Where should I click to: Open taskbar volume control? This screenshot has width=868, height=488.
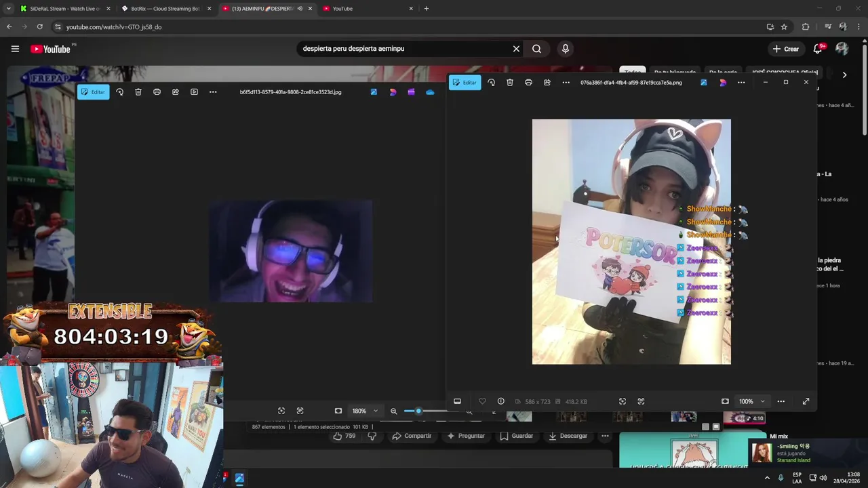point(823,478)
